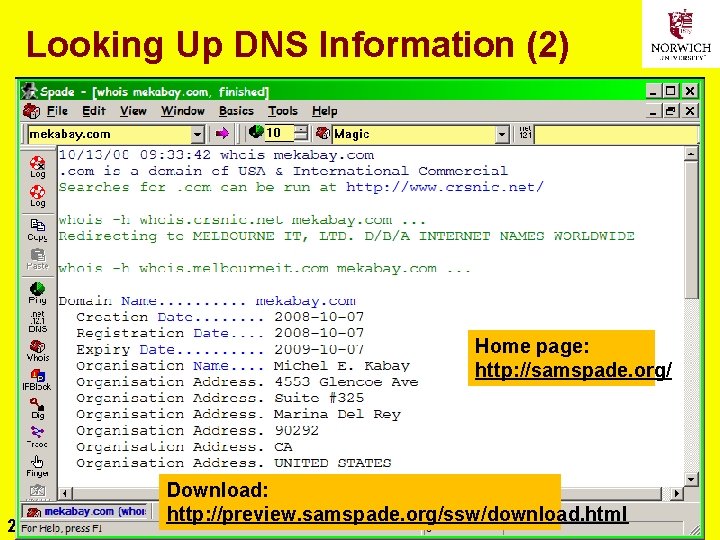Click 'For Help, press F1' status bar text
The image size is (720, 540).
tap(62, 529)
